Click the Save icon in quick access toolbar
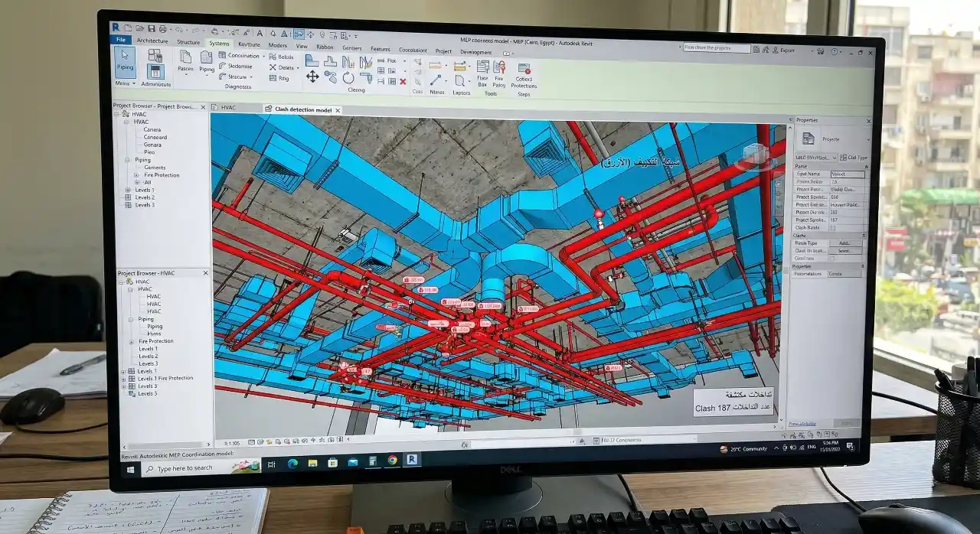Viewport: 980px width, 534px height. [x=152, y=29]
